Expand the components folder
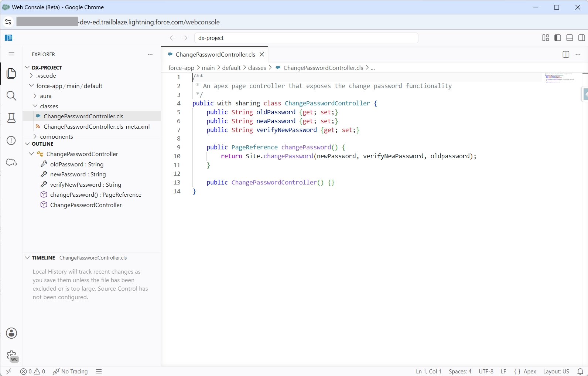 35,136
